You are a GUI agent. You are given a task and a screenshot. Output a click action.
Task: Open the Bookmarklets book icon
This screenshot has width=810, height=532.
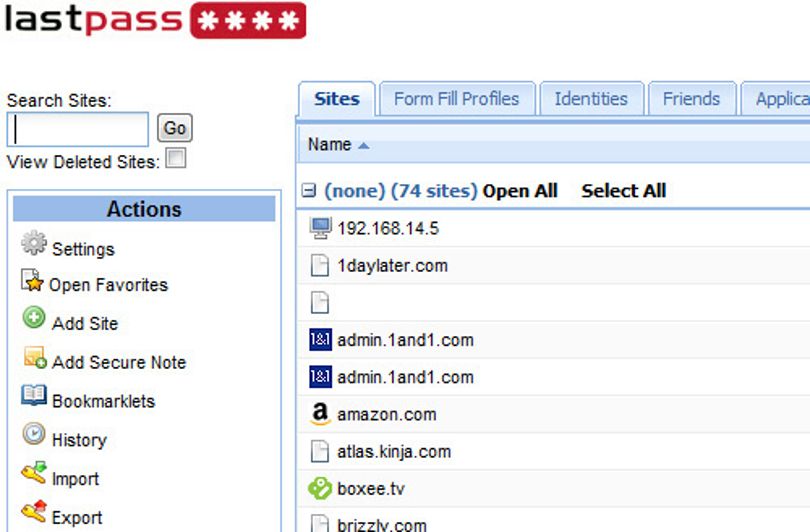pos(34,395)
